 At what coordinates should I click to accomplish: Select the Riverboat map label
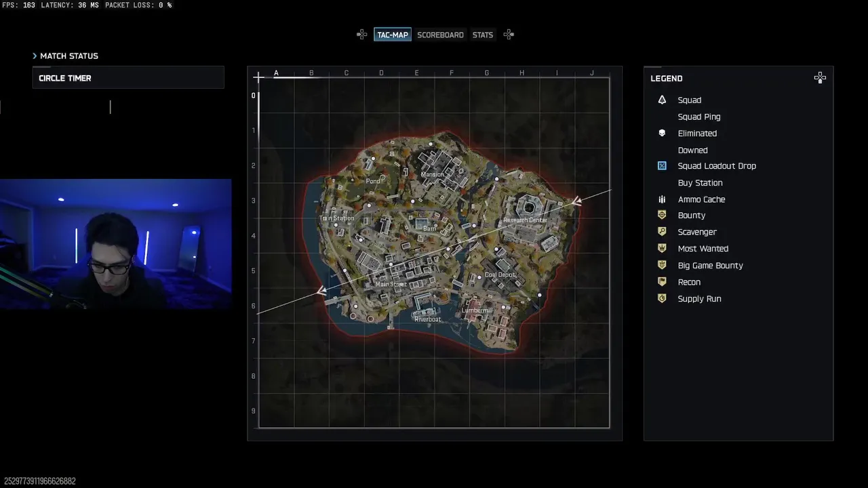(427, 319)
